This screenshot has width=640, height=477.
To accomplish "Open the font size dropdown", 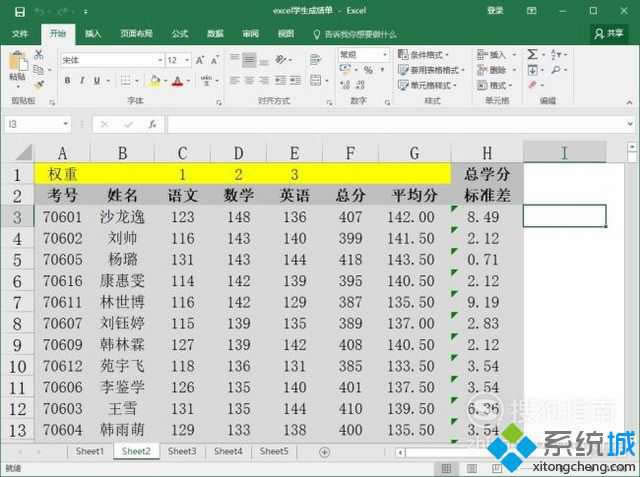I will click(187, 60).
